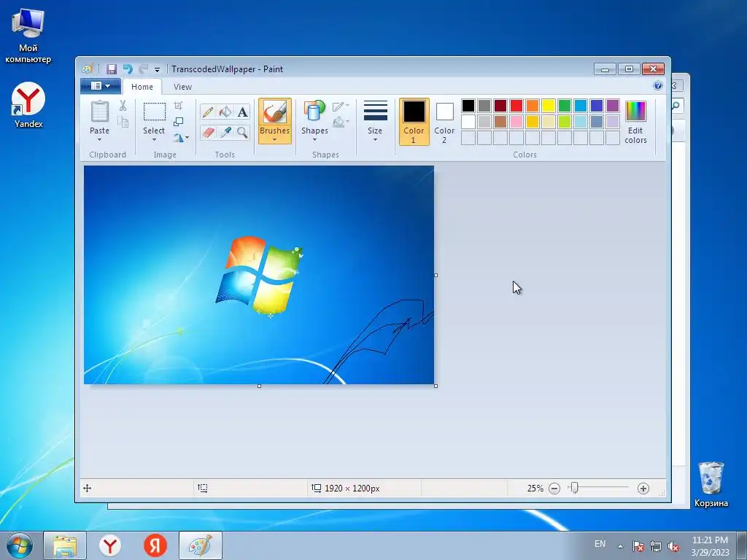This screenshot has height=560, width=747.
Task: Pick the green color swatch
Action: coord(565,106)
